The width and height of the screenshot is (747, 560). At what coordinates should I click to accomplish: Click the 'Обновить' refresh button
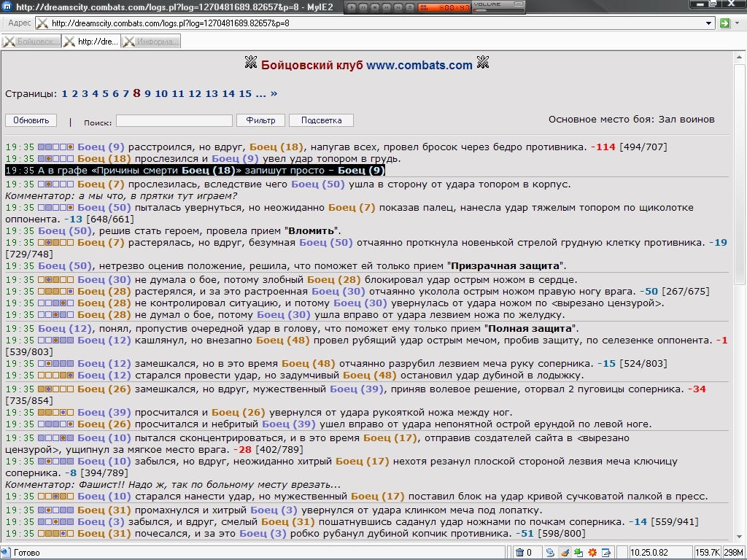(x=31, y=120)
